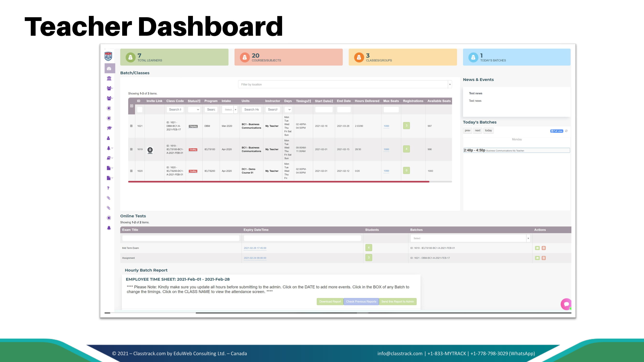This screenshot has height=362, width=644.
Task: Click the notification bell sidebar icon
Action: pos(109,228)
